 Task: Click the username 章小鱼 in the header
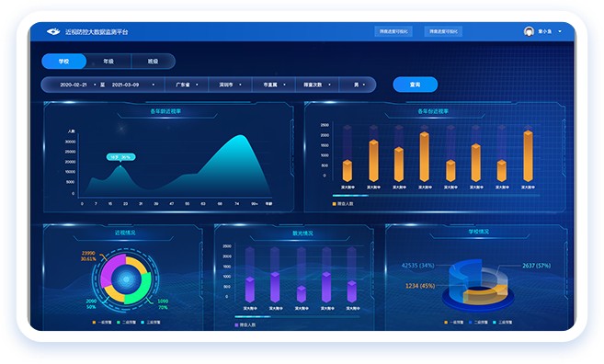(x=544, y=31)
